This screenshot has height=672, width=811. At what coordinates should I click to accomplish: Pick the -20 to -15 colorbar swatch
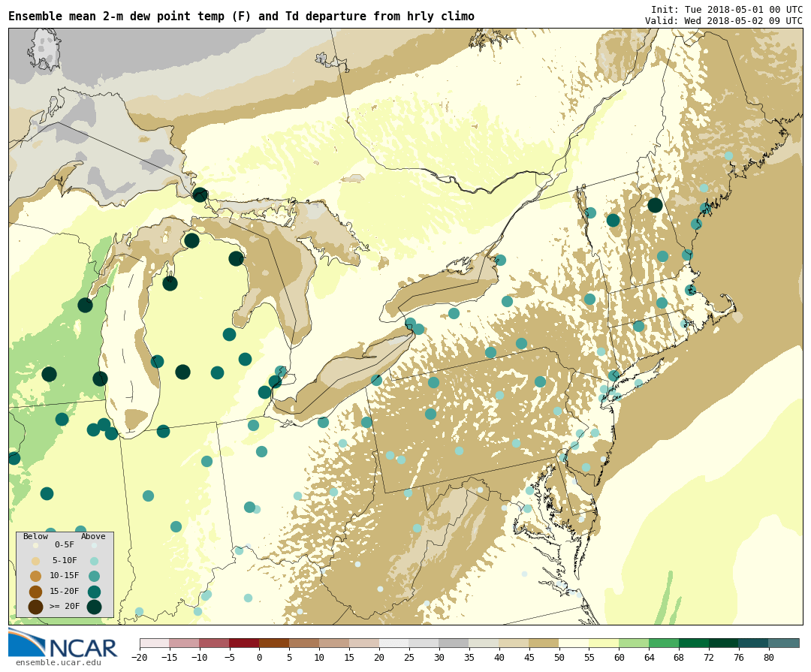pos(154,643)
